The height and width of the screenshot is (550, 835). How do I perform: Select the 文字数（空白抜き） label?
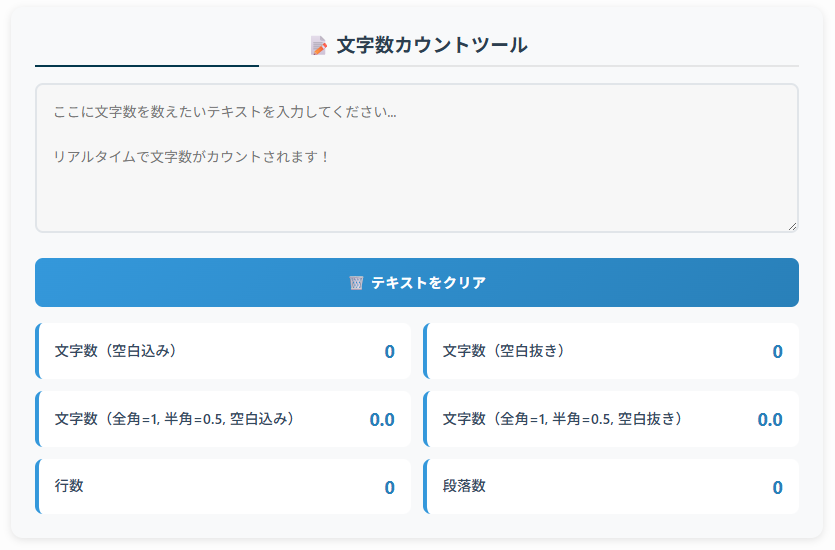click(503, 351)
